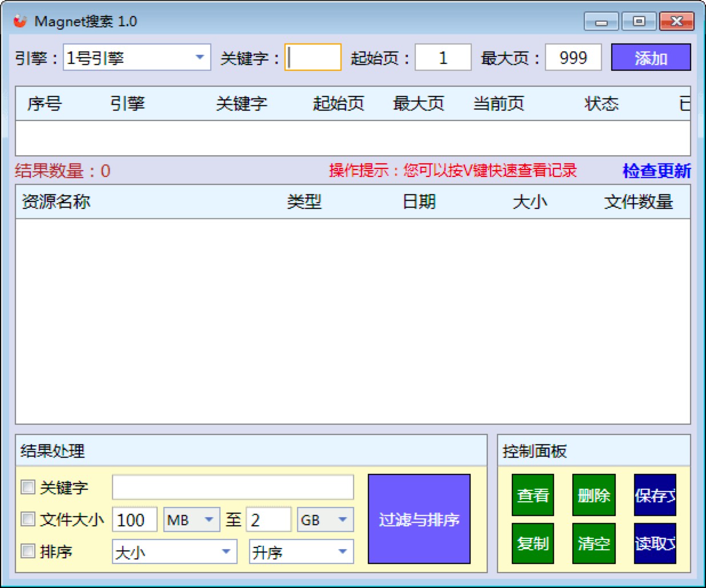Check the 排序 checkbox
The height and width of the screenshot is (588, 706).
(28, 551)
